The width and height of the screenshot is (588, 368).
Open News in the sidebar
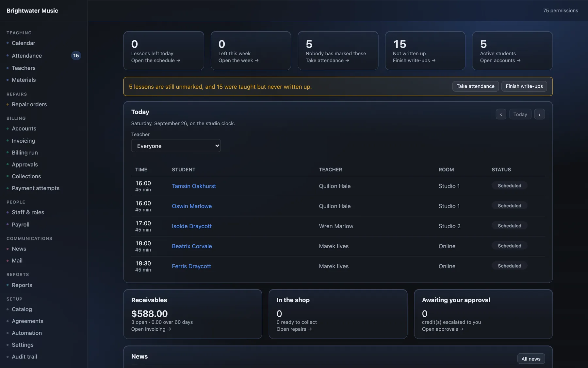coord(19,249)
